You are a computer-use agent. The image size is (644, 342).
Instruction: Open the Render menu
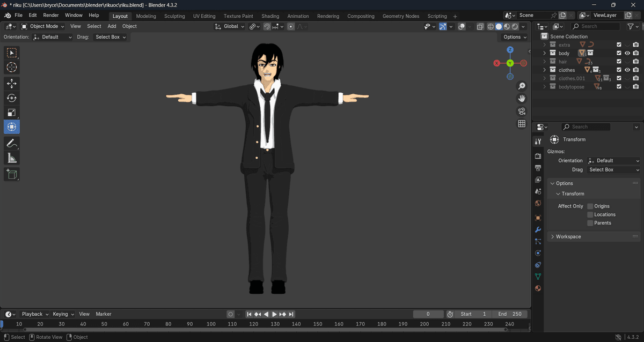click(51, 16)
